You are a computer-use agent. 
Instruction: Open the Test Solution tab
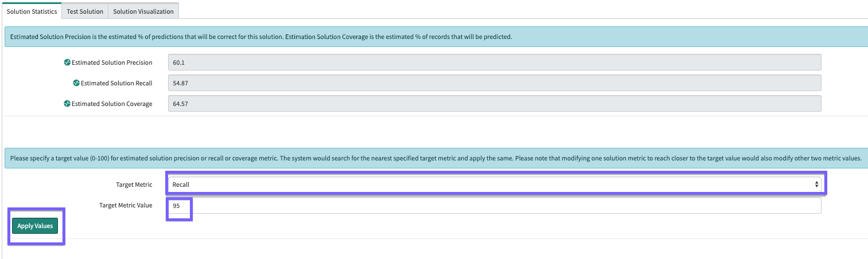[x=85, y=11]
